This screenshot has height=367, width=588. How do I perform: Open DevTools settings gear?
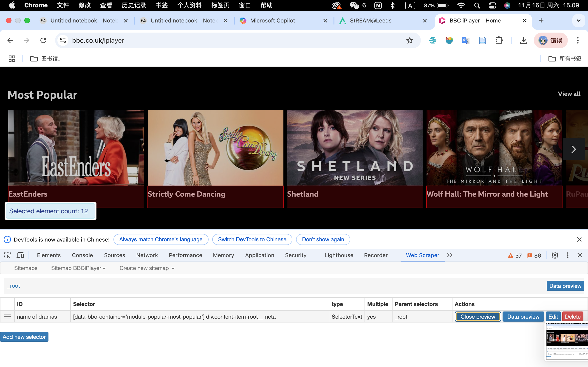click(x=555, y=255)
